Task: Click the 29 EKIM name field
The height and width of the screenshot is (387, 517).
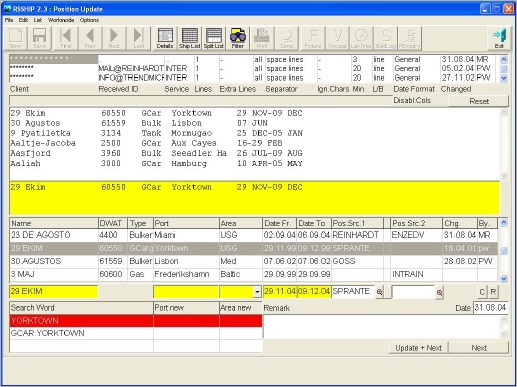Action: tap(54, 291)
